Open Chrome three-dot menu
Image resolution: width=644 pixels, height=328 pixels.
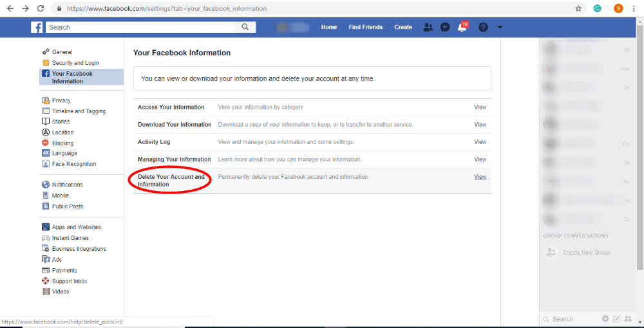634,8
